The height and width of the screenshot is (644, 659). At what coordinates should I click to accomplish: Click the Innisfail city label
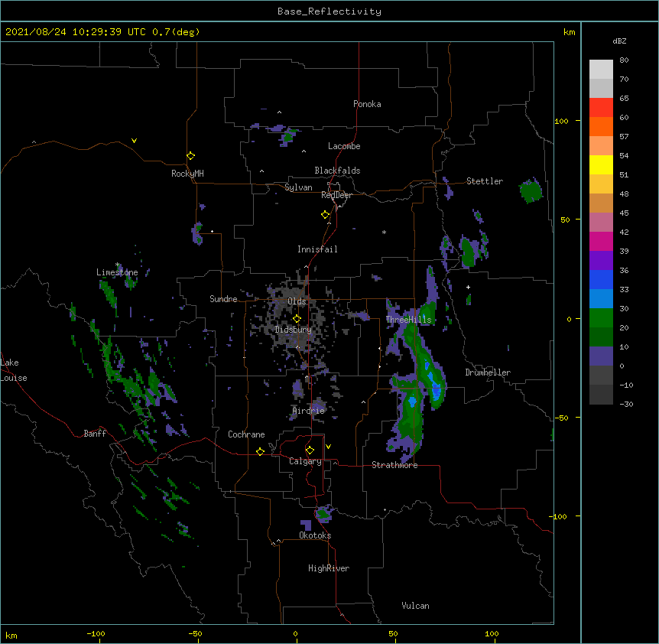point(317,249)
